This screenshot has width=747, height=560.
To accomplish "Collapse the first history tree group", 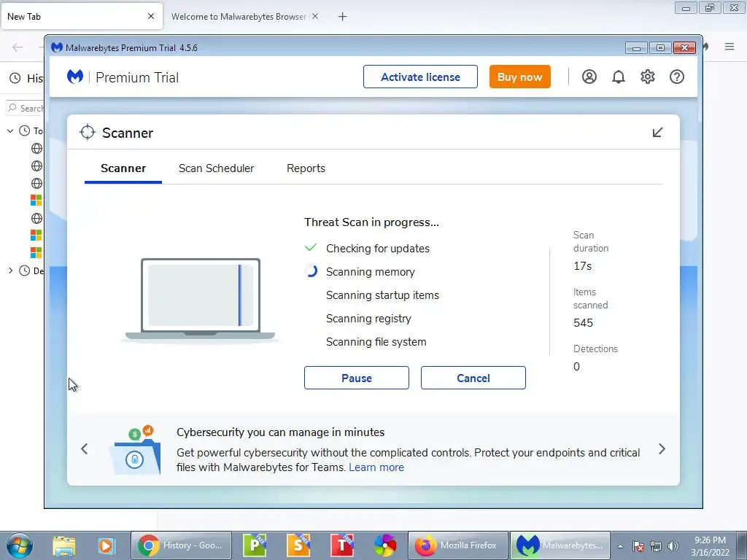I will pos(10,131).
